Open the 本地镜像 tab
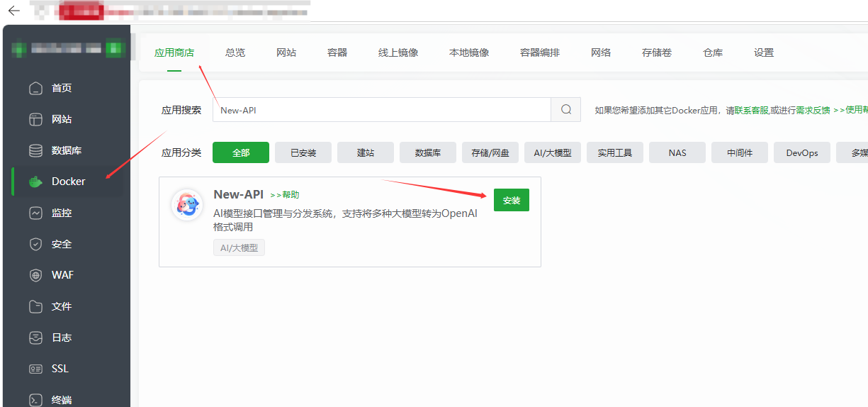 pyautogui.click(x=469, y=52)
